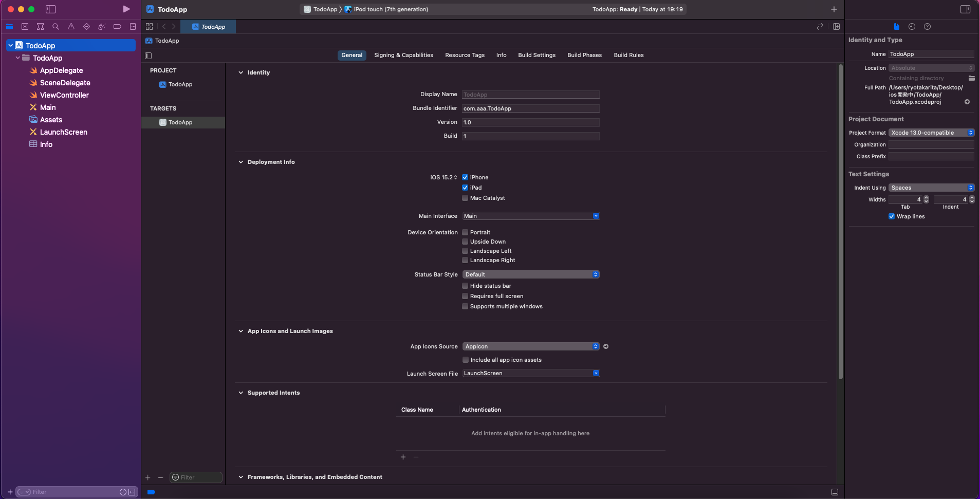Show the History inspector
The width and height of the screenshot is (980, 499).
(x=912, y=26)
